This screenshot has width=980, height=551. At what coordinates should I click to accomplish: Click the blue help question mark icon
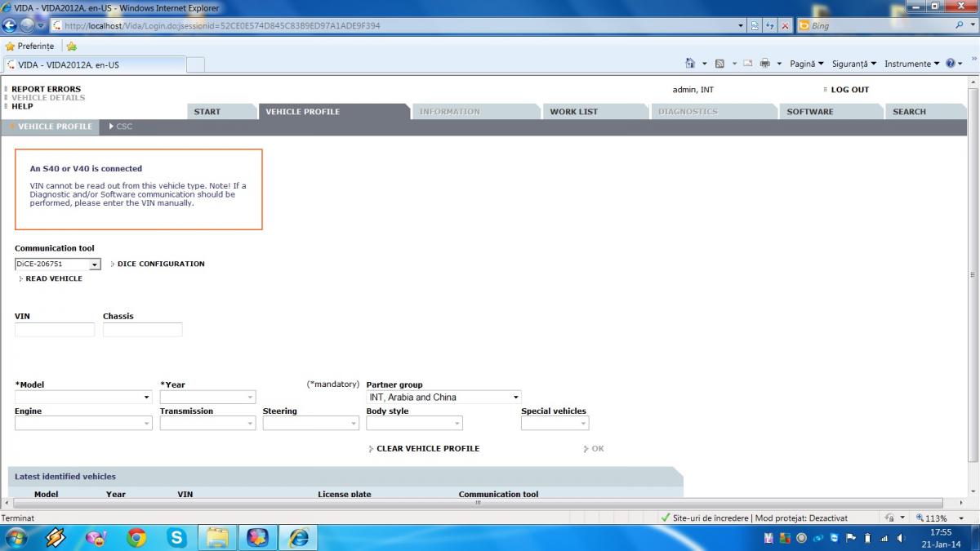[x=951, y=64]
